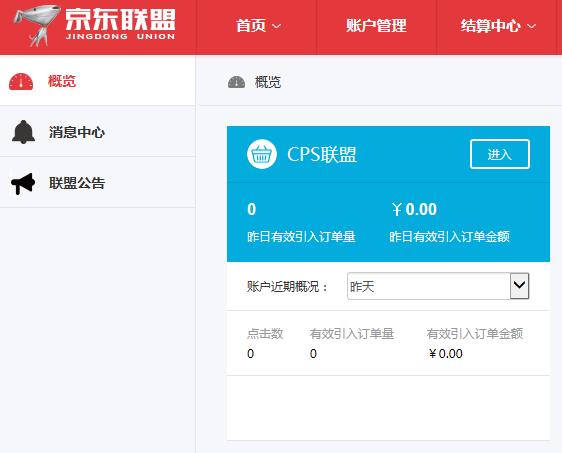Click the 京东联盟 logo text
Image resolution: width=562 pixels, height=453 pixels.
120,23
